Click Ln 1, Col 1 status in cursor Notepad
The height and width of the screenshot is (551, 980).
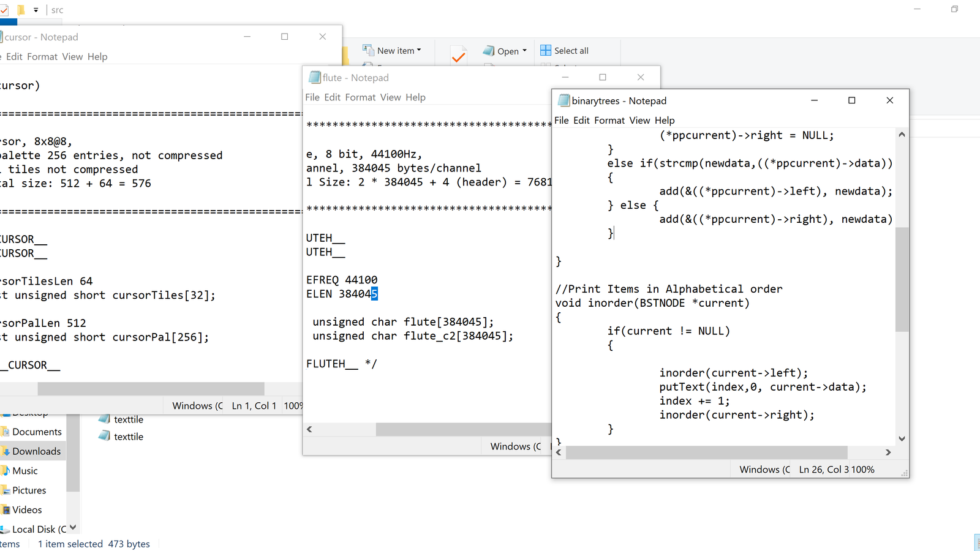(x=254, y=406)
